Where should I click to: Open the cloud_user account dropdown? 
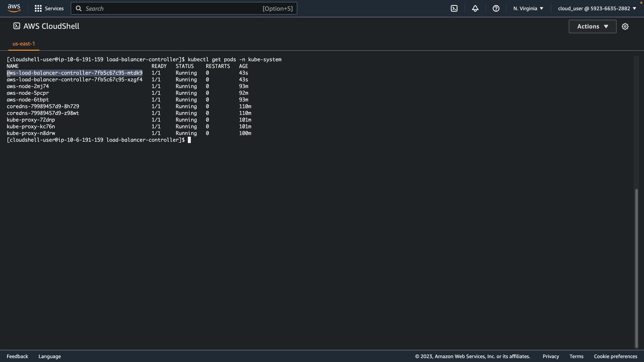pos(597,8)
